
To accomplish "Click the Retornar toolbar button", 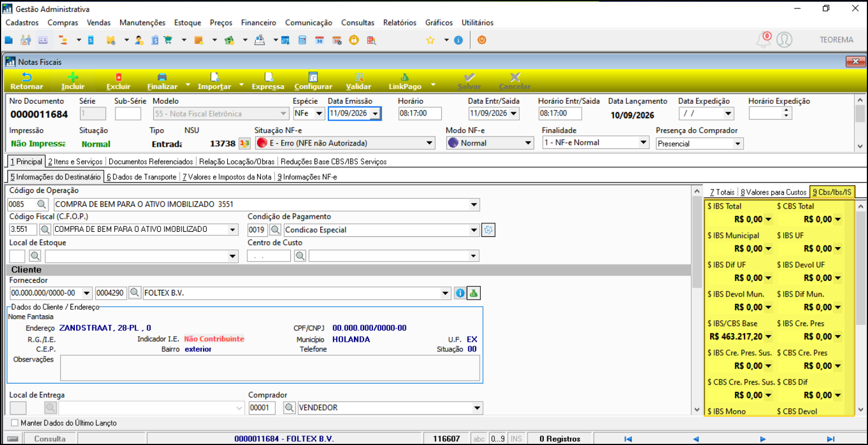I will pos(26,81).
